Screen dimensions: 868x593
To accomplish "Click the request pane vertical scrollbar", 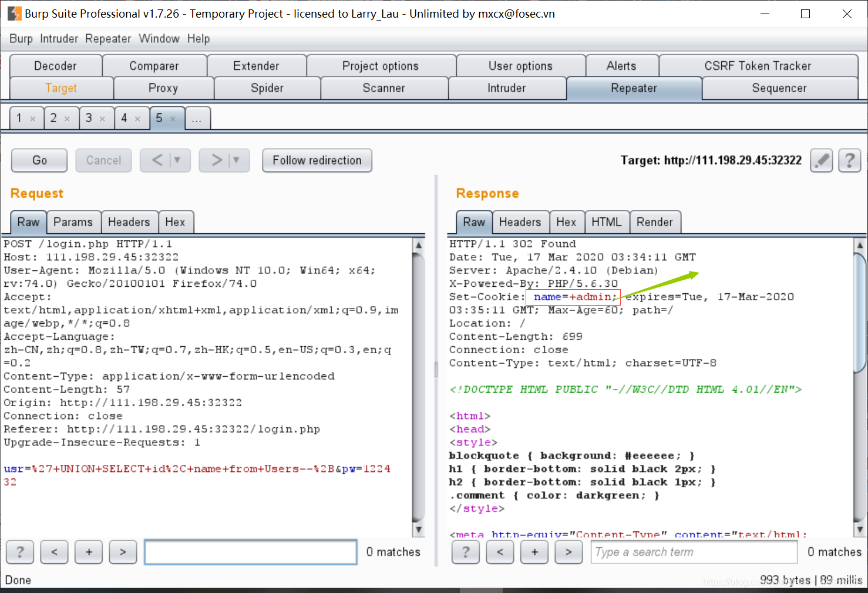I will (x=418, y=387).
